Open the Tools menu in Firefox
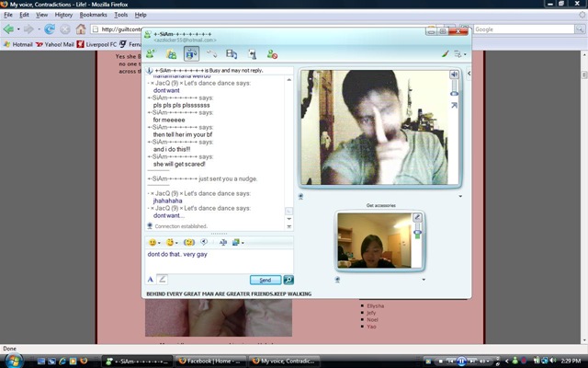Screen dimensions: 588x368 pos(120,15)
